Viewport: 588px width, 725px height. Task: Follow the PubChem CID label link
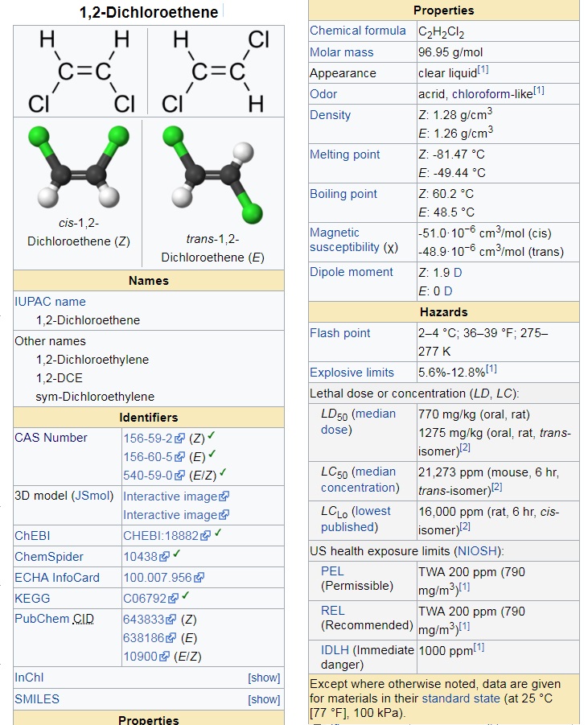click(54, 619)
